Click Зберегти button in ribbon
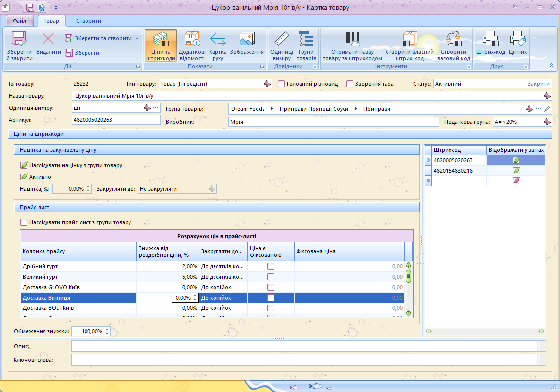The image size is (560, 392). 82,53
